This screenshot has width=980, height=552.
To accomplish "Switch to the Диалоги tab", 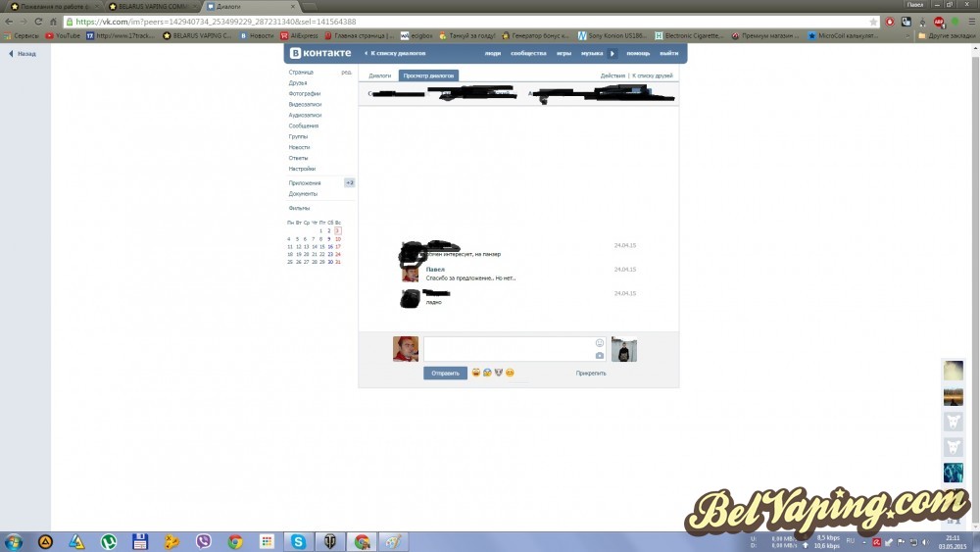I will tap(379, 75).
